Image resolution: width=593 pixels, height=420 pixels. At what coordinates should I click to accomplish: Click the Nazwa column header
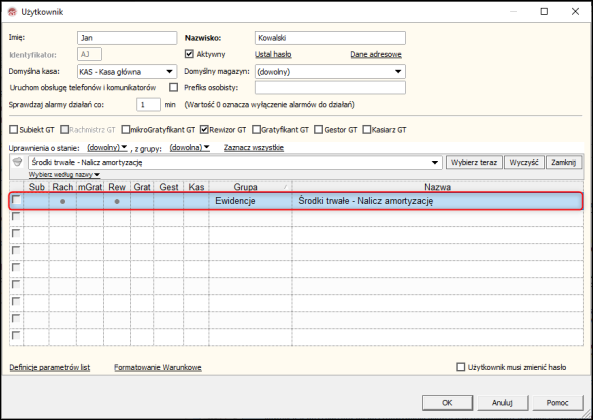coord(437,187)
